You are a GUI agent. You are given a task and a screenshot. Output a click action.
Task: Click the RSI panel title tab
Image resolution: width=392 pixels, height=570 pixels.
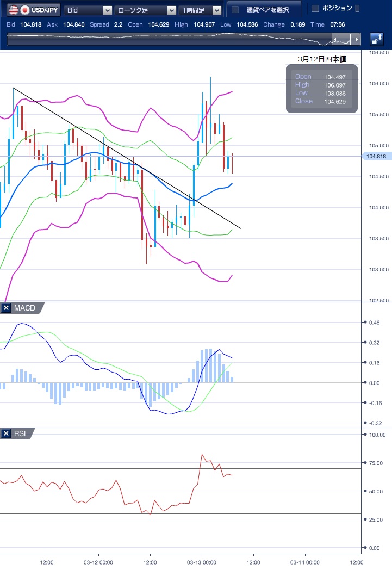tap(21, 433)
